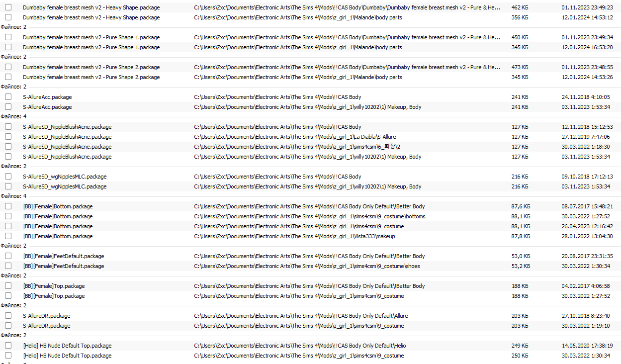This screenshot has height=364, width=621.
Task: Mark Pure Shape 1 package dated 12.01.2024 16:53:20
Action: coord(8,47)
